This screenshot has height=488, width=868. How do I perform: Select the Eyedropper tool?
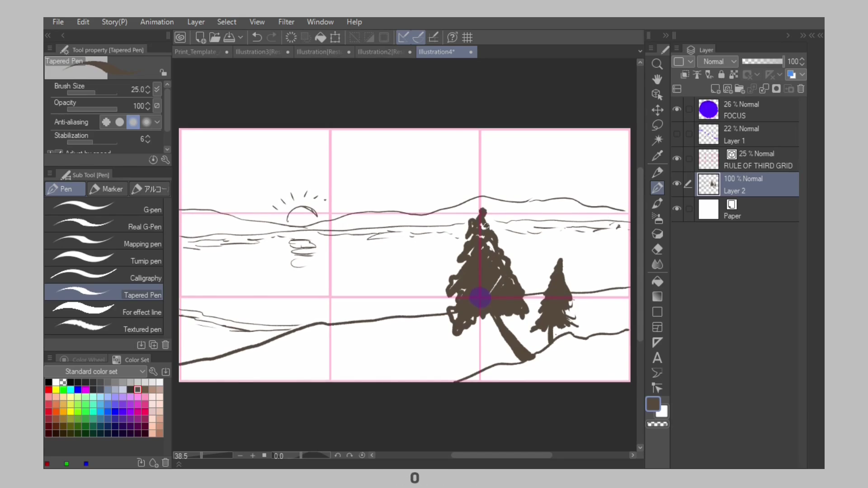657,155
